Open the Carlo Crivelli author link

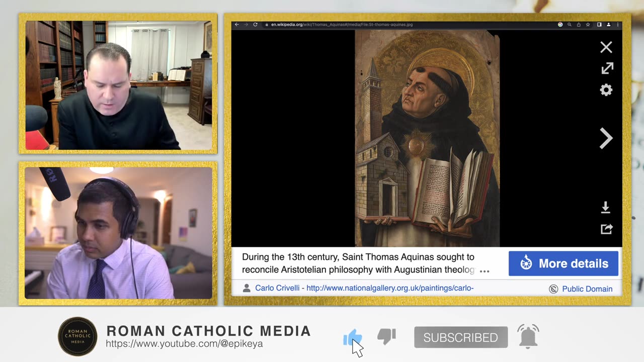[278, 288]
